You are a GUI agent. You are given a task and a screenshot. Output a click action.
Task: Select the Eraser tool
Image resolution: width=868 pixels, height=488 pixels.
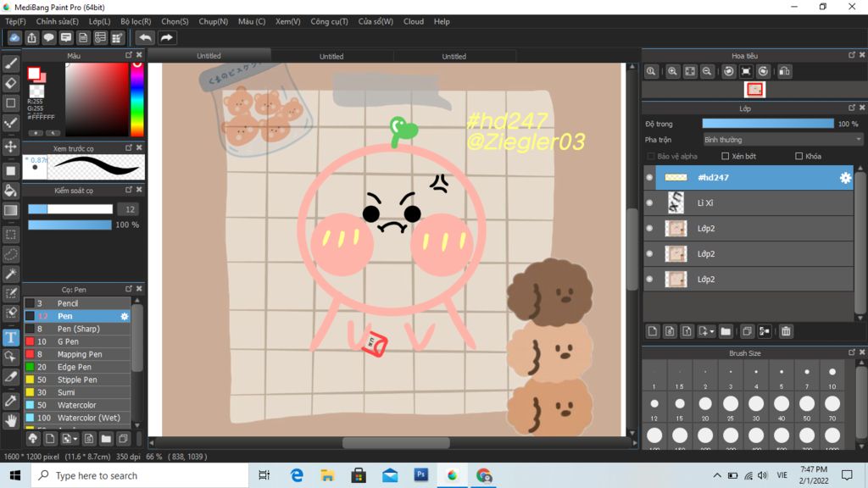pos(10,83)
